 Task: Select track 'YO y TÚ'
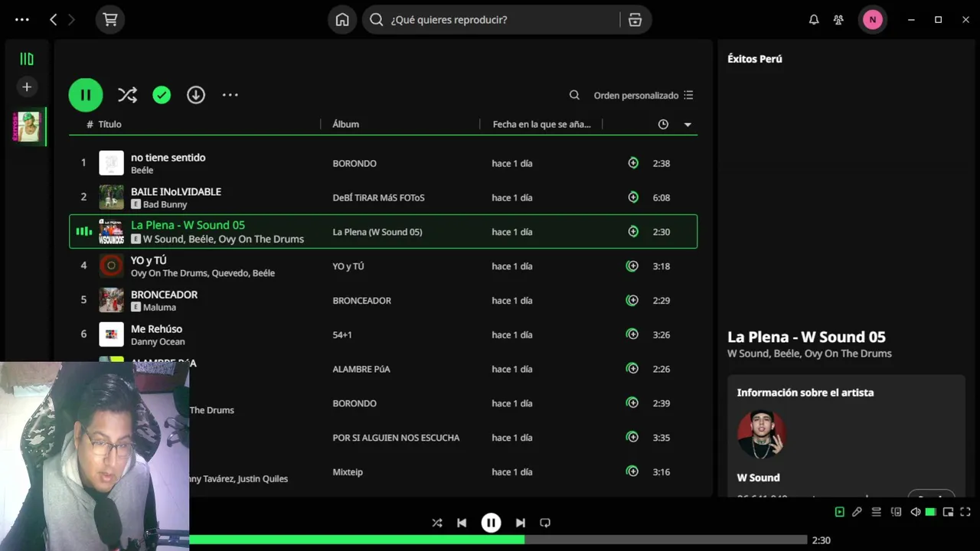[x=149, y=260]
